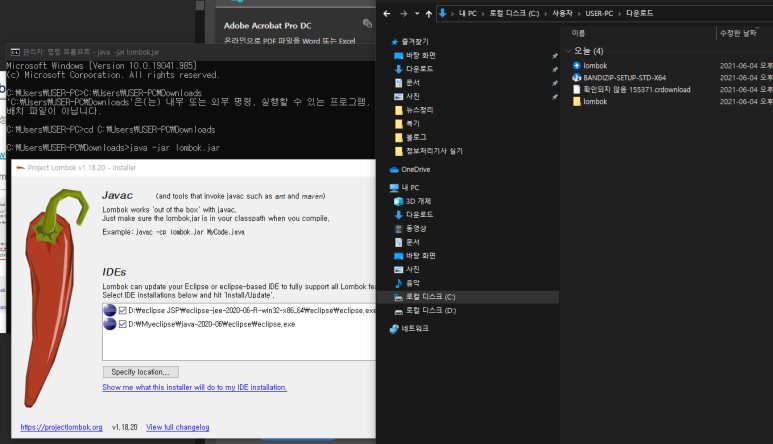This screenshot has width=773, height=444.
Task: Click the 바탕 화면 icon under 내 PC
Action: pyautogui.click(x=399, y=256)
